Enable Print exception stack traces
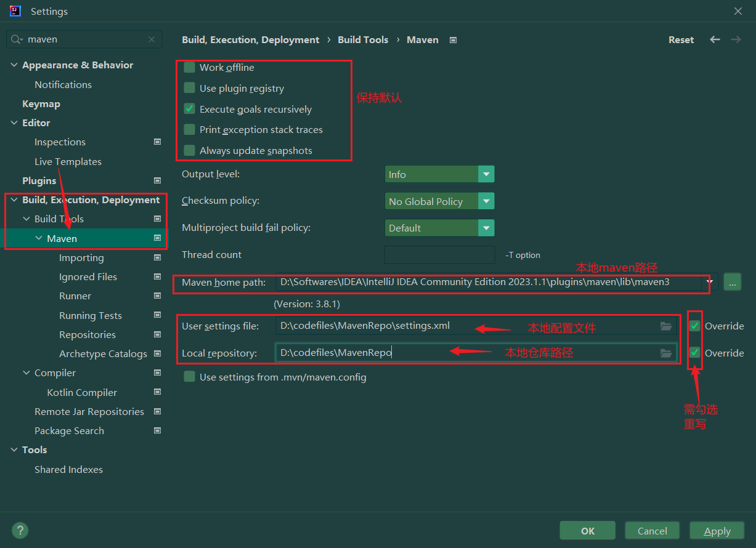 [190, 129]
